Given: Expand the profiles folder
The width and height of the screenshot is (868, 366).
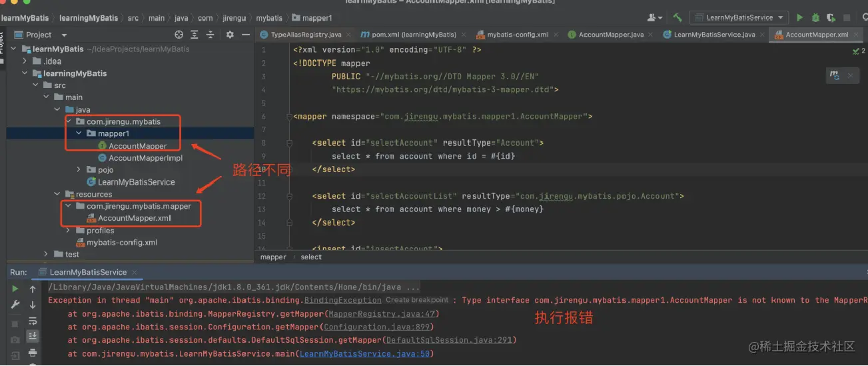Looking at the screenshot, I should pos(69,231).
